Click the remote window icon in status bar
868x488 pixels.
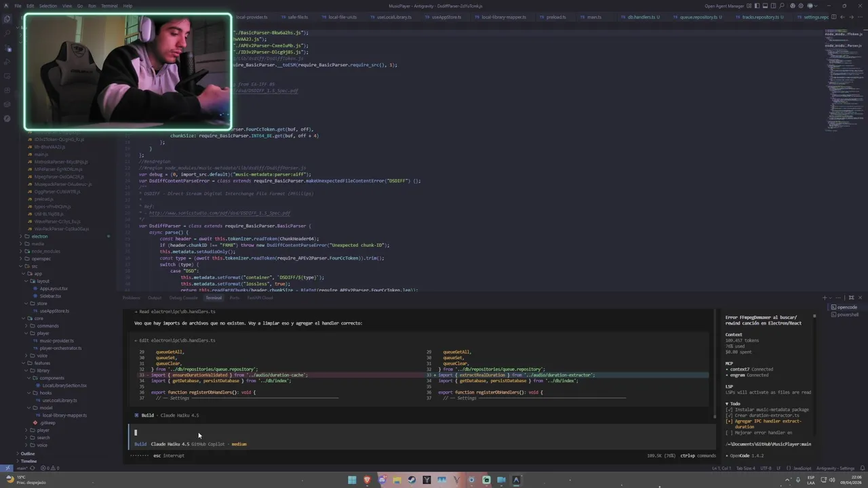[x=7, y=468]
